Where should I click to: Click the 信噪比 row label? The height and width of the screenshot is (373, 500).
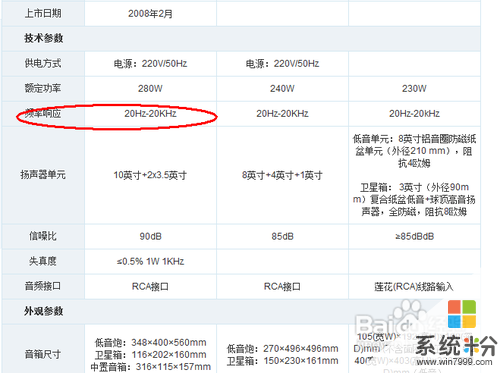[43, 236]
